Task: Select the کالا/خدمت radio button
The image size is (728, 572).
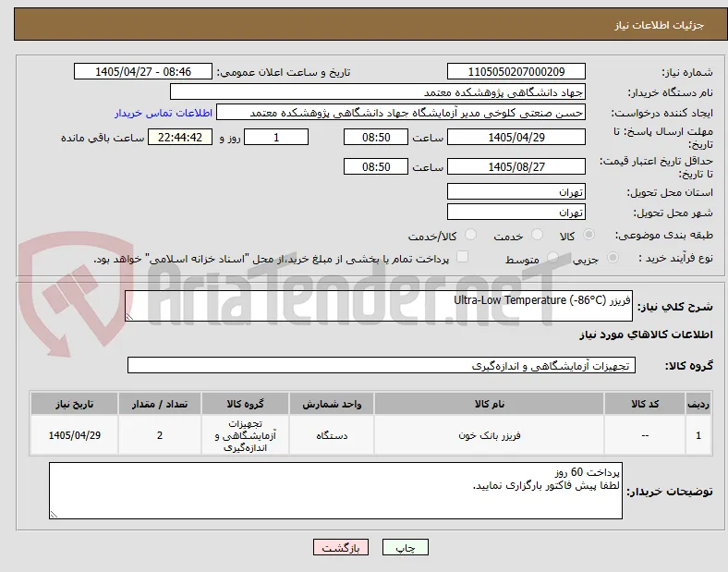Action: click(471, 235)
